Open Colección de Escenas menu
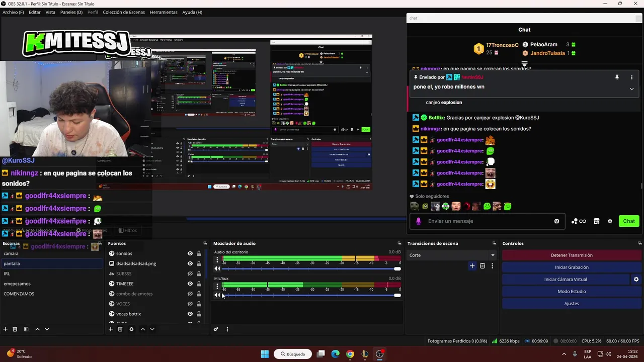 (124, 12)
